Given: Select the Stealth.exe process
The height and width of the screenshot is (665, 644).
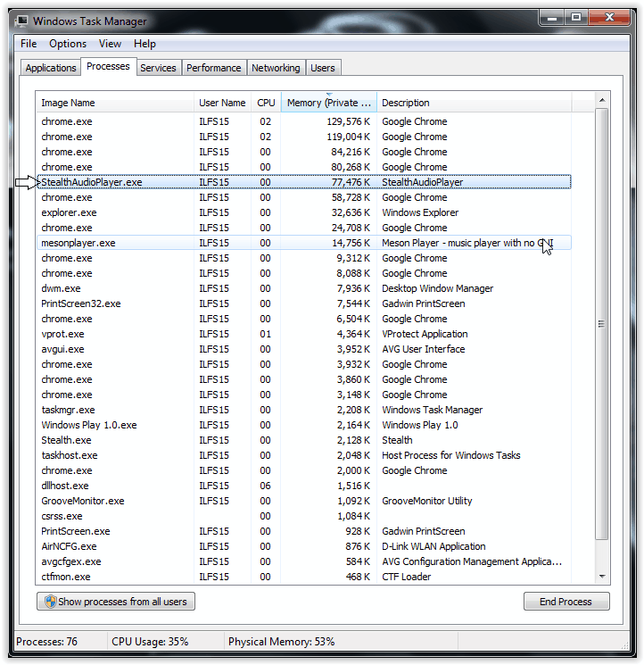Looking at the screenshot, I should coord(304,440).
